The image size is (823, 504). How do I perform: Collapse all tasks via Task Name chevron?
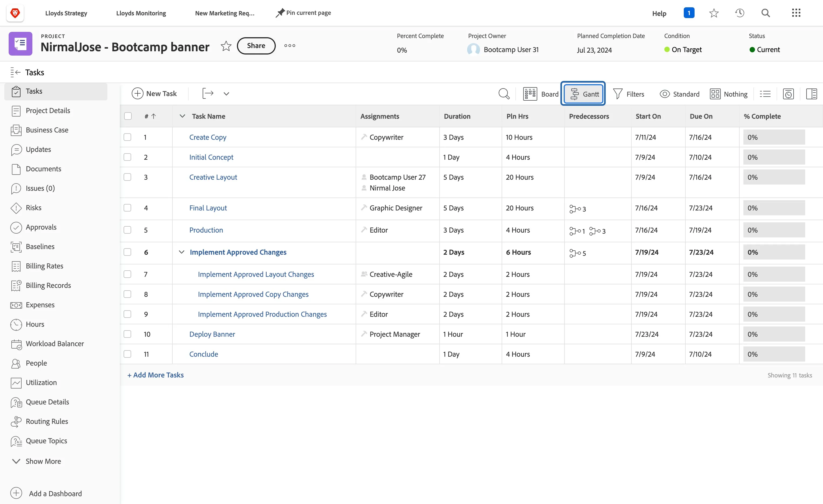pyautogui.click(x=182, y=116)
